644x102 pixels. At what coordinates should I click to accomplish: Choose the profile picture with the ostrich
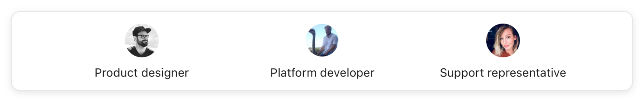[x=322, y=40]
